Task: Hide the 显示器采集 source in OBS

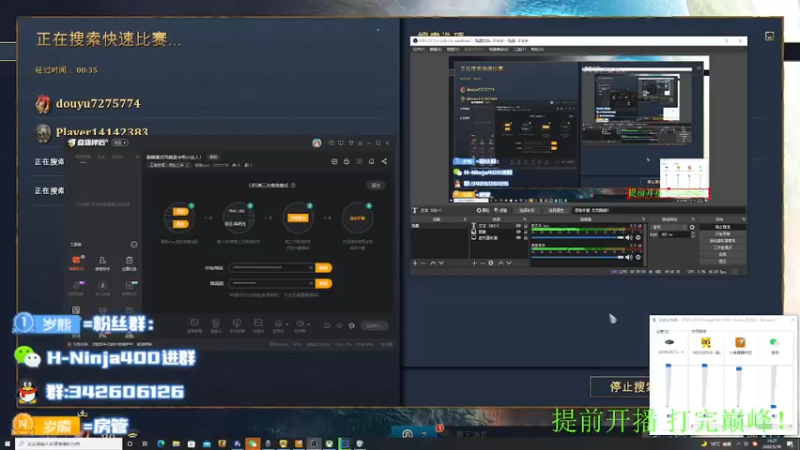Action: click(518, 238)
